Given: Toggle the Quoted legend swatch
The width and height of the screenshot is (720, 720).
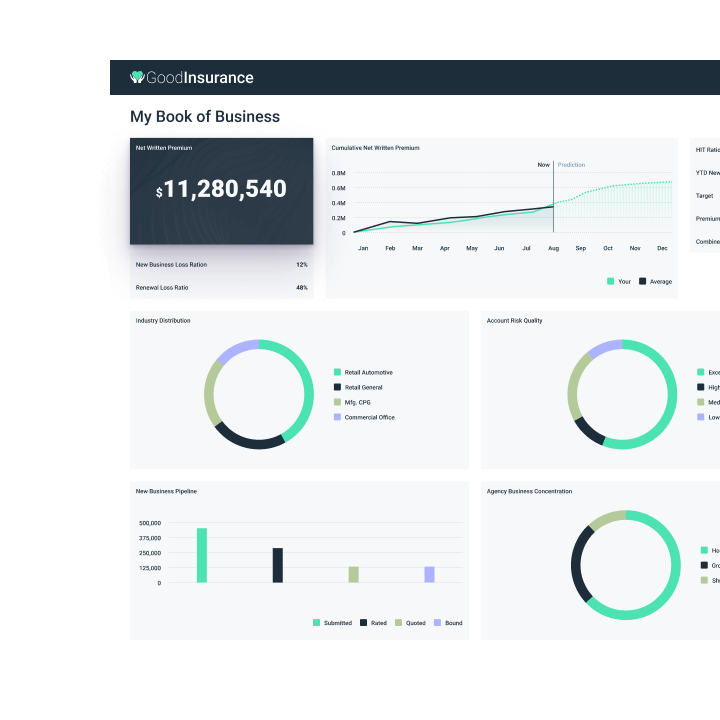Looking at the screenshot, I should click(x=399, y=623).
